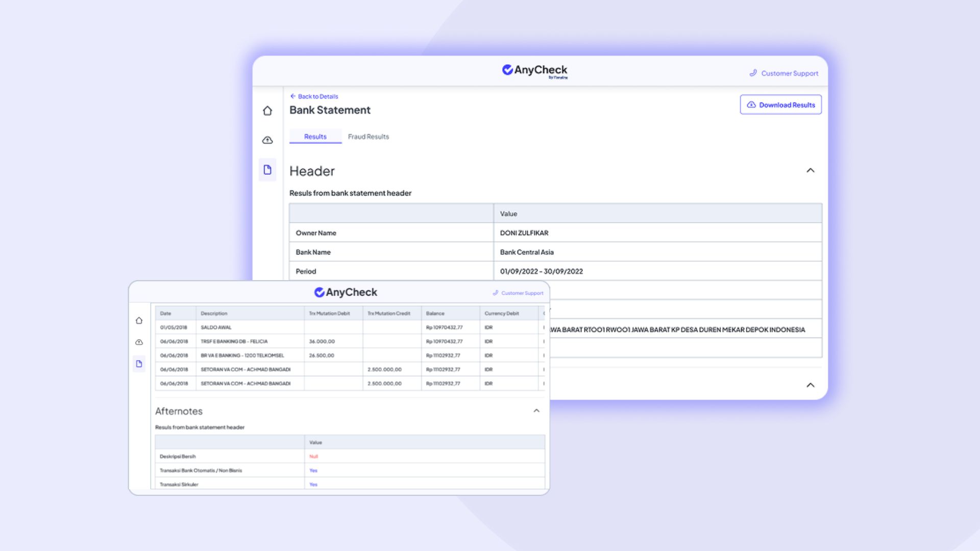Open the Fraud Results tab

pyautogui.click(x=368, y=137)
